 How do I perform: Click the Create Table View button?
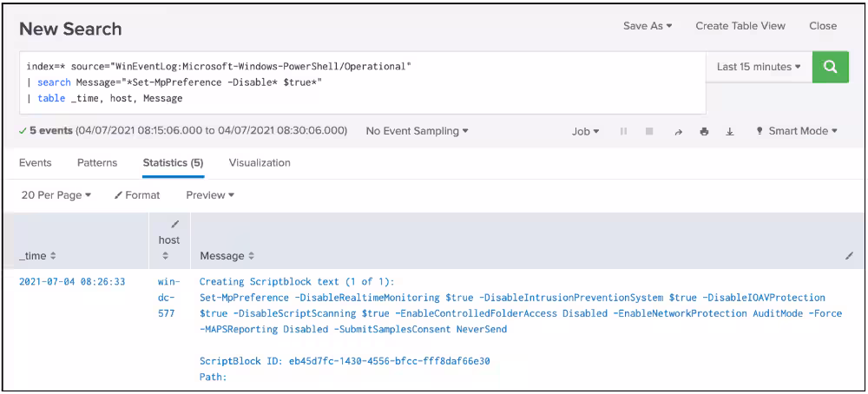click(x=740, y=26)
